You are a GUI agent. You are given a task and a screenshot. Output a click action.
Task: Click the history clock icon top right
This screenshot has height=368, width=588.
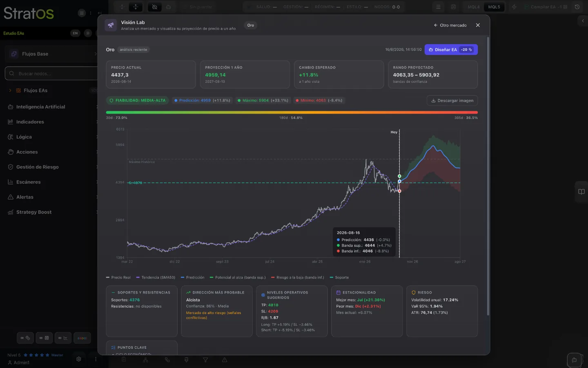(x=577, y=7)
